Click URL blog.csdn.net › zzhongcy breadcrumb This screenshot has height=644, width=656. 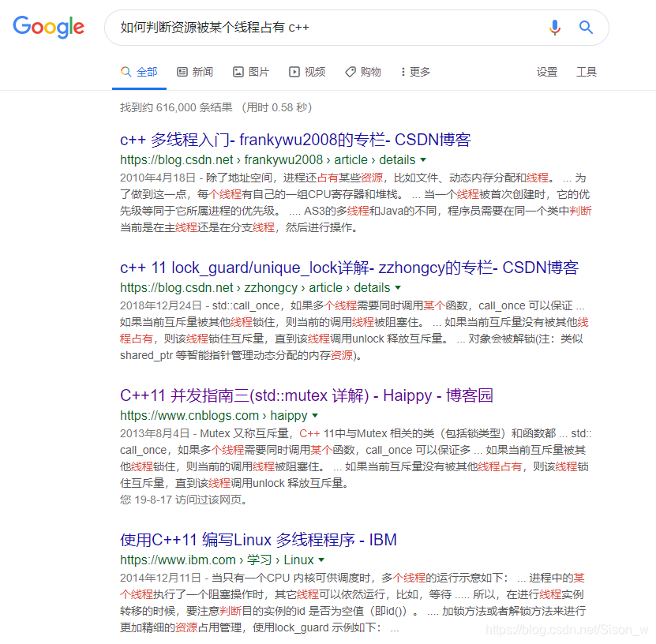[x=255, y=288]
